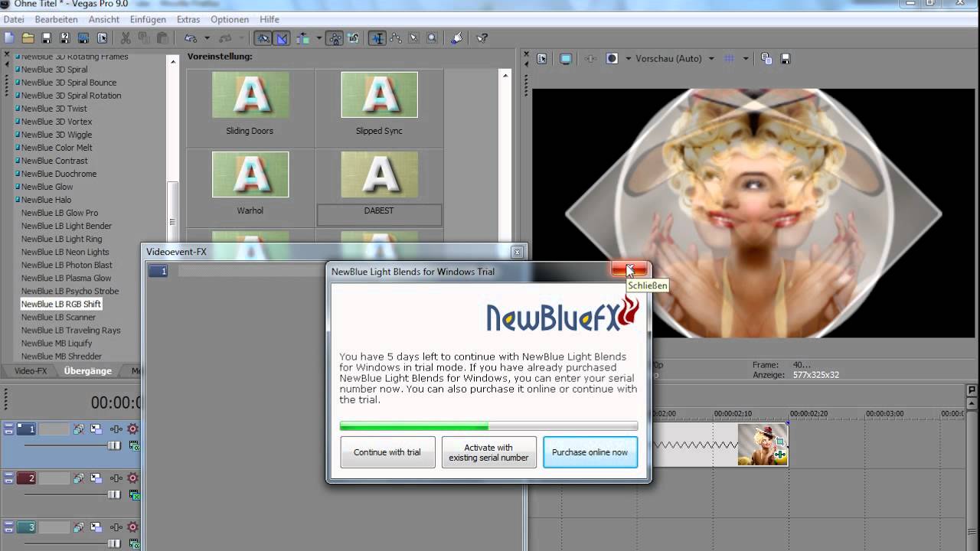Viewport: 980px width, 551px height.
Task: Click the Save project icon
Action: pos(47,38)
